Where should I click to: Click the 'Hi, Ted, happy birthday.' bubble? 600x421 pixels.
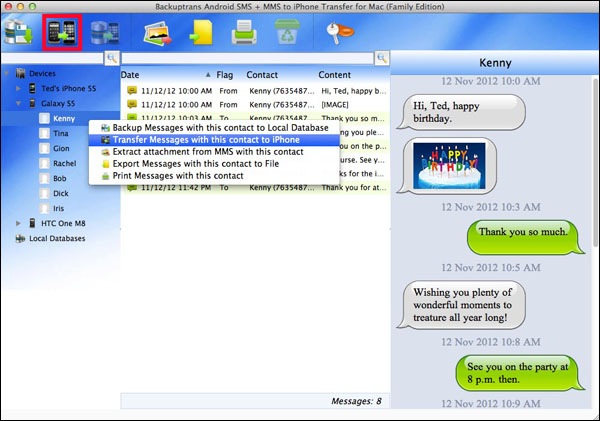461,112
